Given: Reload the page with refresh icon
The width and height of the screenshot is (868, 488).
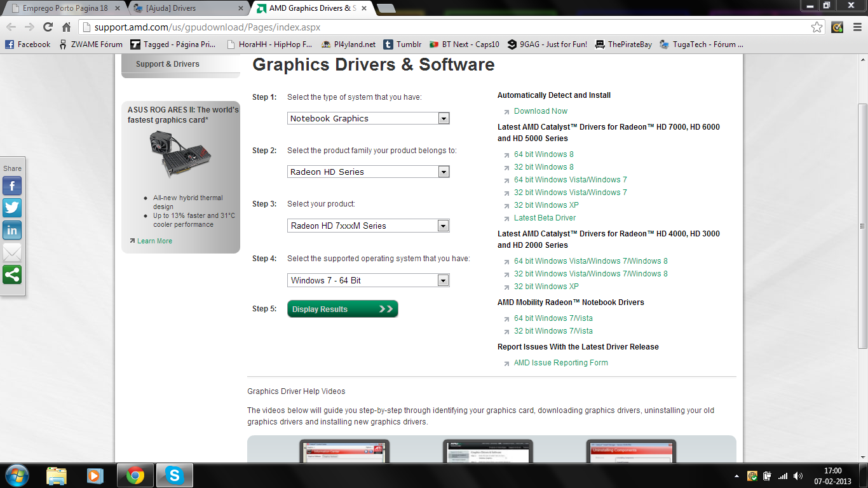Looking at the screenshot, I should (x=48, y=27).
